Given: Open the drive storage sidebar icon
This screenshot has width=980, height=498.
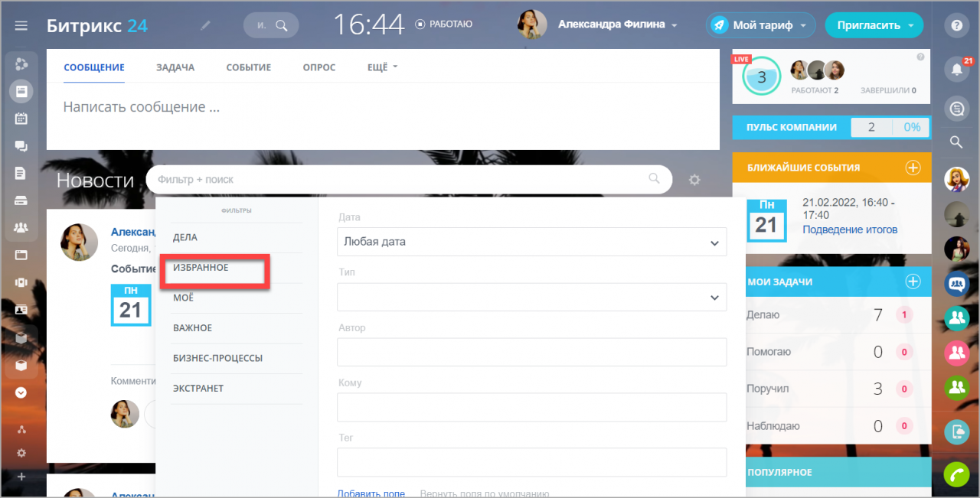Looking at the screenshot, I should click(x=21, y=200).
